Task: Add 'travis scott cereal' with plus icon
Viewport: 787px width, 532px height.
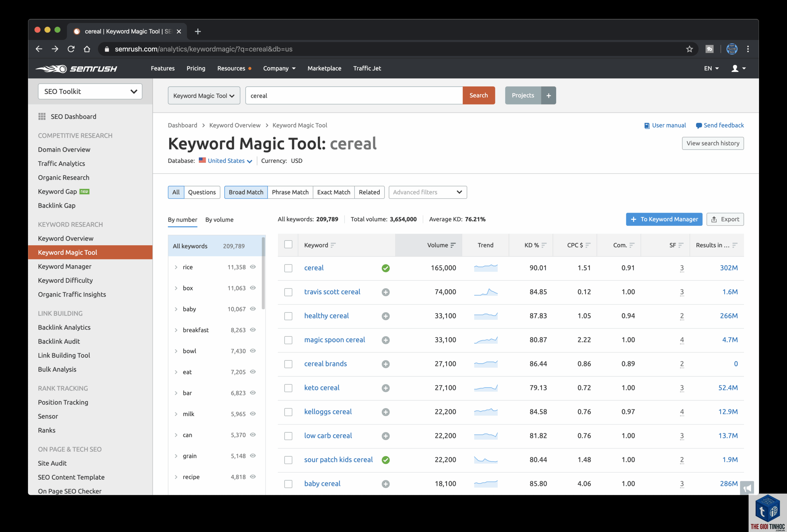Action: tap(386, 292)
